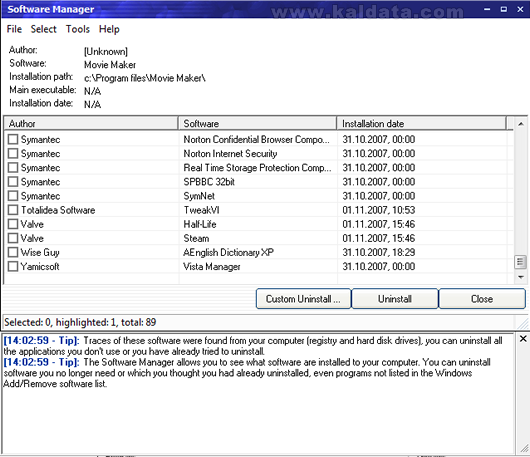Image resolution: width=530 pixels, height=457 pixels.
Task: Tick the SPBBC 32bit row checkbox
Action: tap(13, 182)
